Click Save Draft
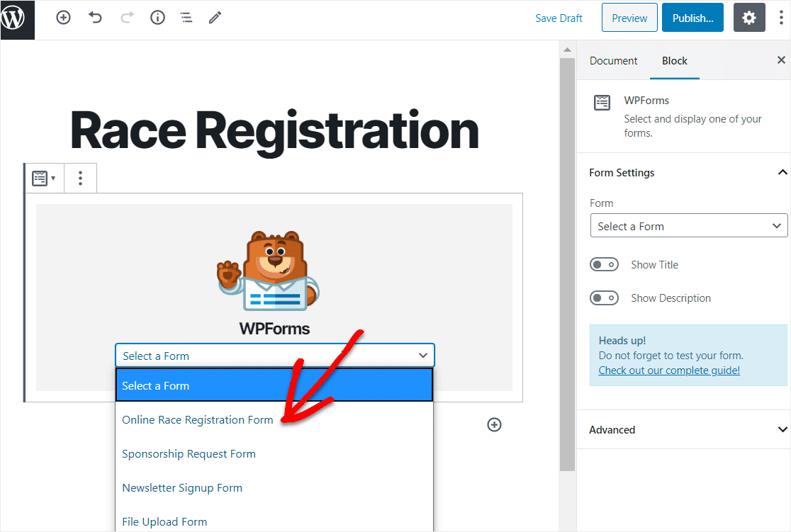The image size is (791, 532). click(x=559, y=18)
